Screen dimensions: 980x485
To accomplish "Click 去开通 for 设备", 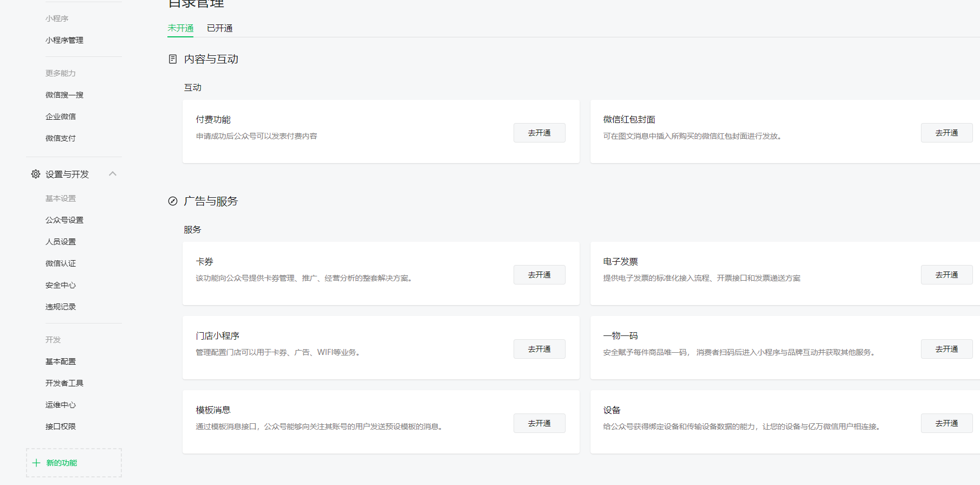I will pos(947,423).
